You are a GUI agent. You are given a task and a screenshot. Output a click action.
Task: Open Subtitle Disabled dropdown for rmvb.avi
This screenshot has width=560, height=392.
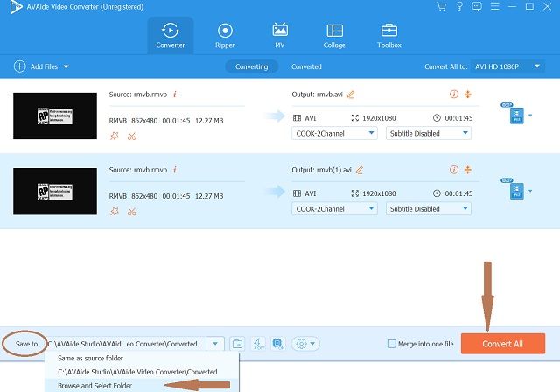click(429, 133)
